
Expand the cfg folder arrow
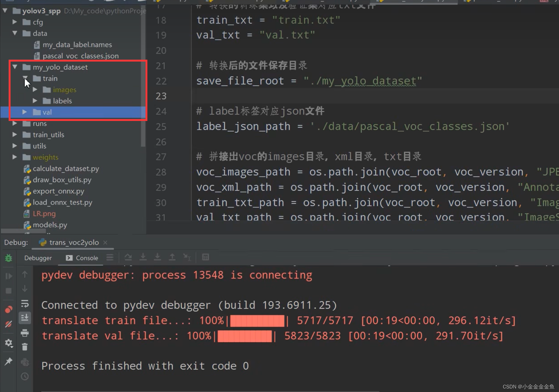click(x=15, y=22)
